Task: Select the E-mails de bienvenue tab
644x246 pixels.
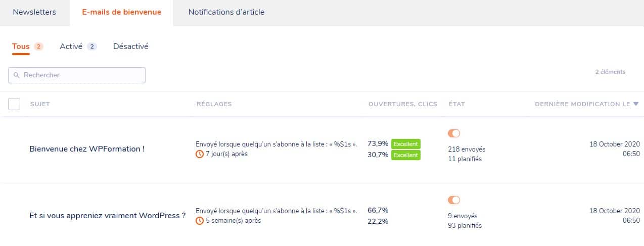Action: (x=122, y=12)
